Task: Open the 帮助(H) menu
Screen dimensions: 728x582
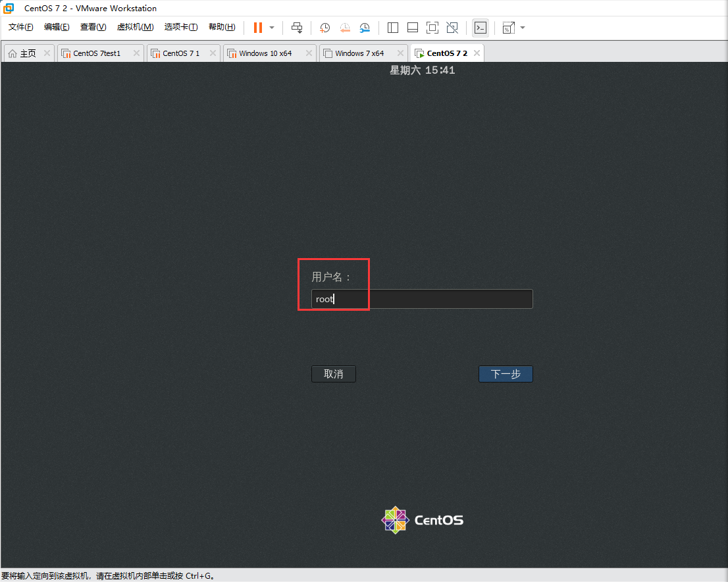Action: tap(222, 27)
